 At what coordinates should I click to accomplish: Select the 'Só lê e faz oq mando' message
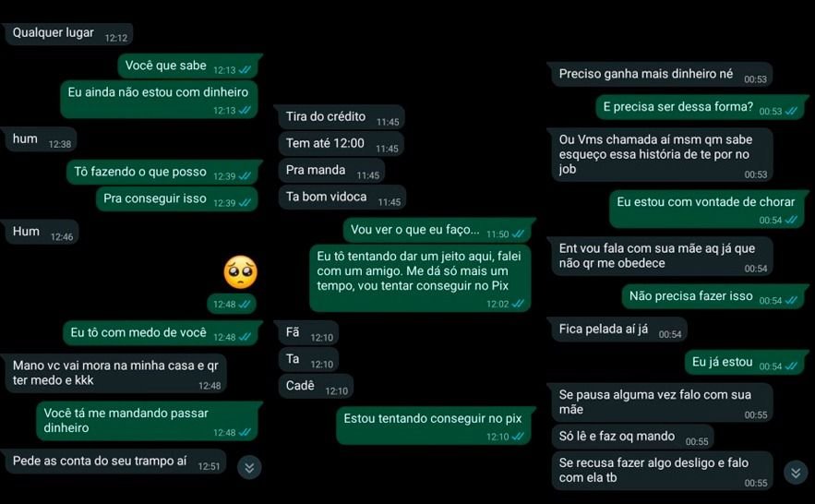click(x=632, y=438)
